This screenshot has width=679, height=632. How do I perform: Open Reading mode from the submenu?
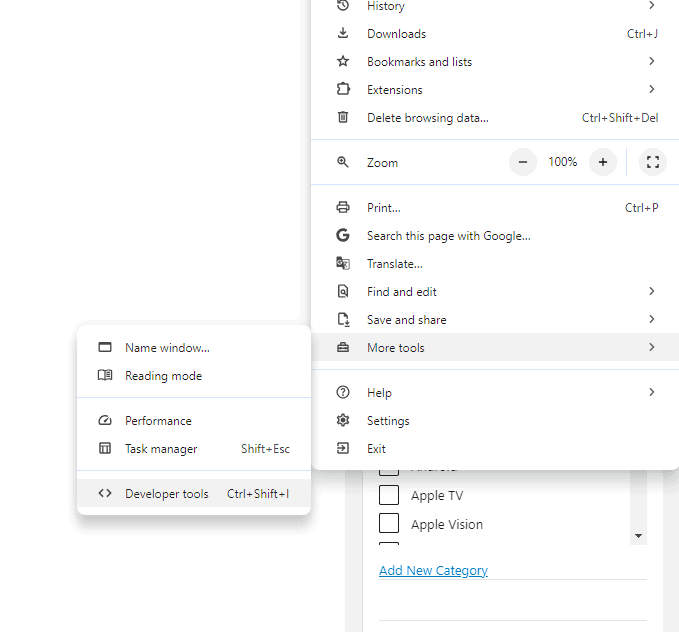pos(163,376)
